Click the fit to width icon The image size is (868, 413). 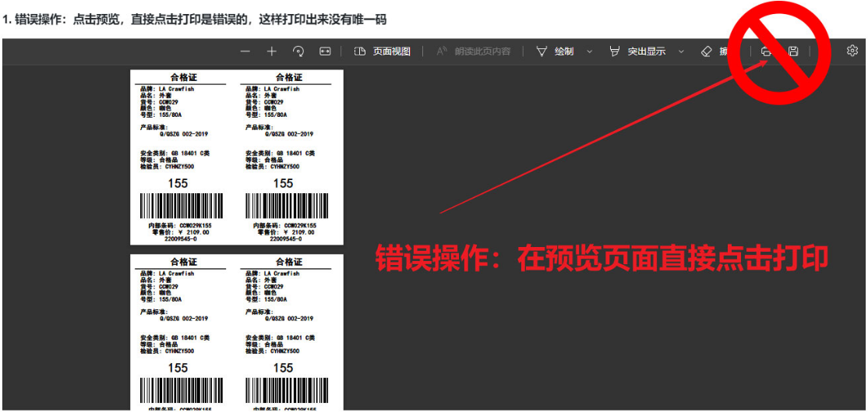click(x=325, y=51)
